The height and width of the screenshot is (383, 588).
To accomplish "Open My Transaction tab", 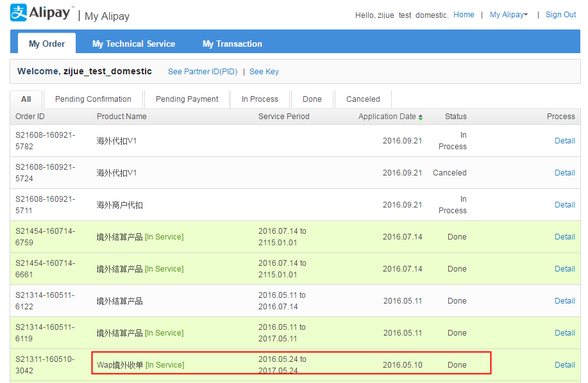I will point(232,44).
